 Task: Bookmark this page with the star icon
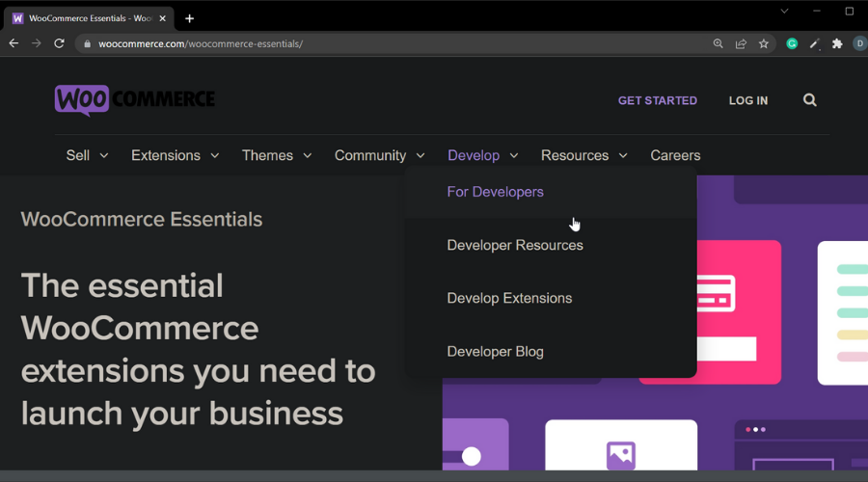tap(764, 43)
